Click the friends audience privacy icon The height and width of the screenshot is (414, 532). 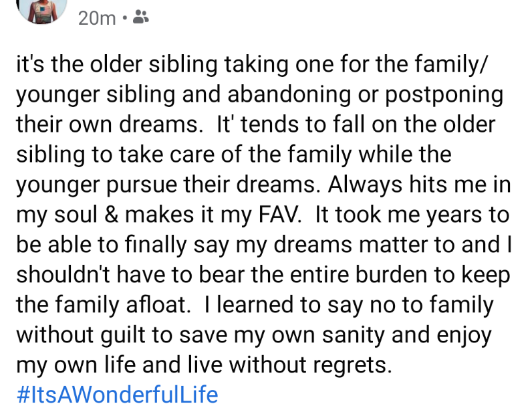(x=141, y=17)
